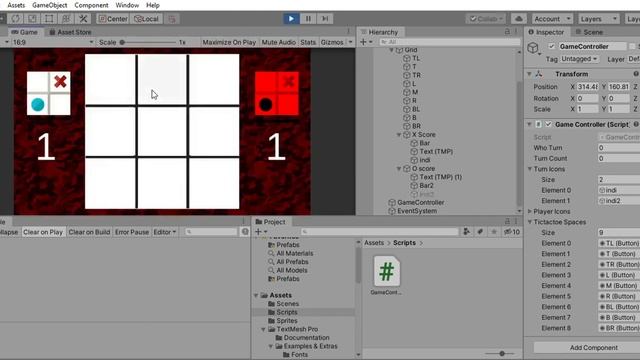
Task: Click the Game view Scale slider
Action: pyautogui.click(x=149, y=42)
